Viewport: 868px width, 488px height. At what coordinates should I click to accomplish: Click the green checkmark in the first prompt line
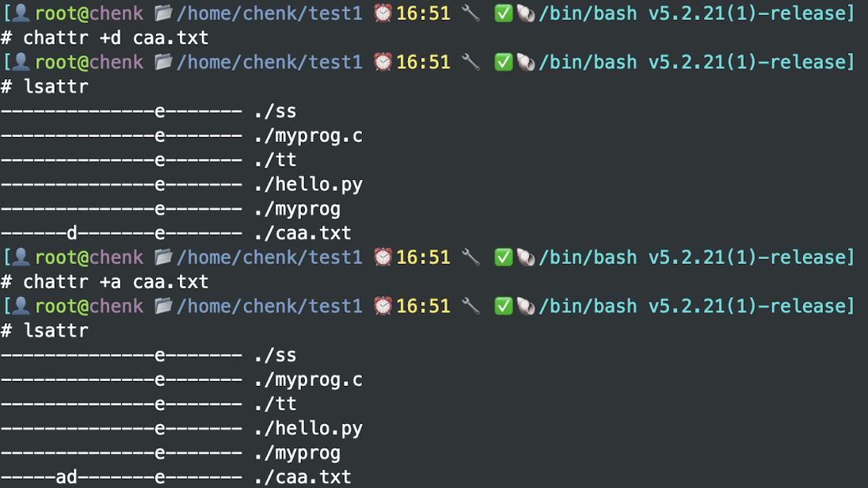click(x=503, y=13)
